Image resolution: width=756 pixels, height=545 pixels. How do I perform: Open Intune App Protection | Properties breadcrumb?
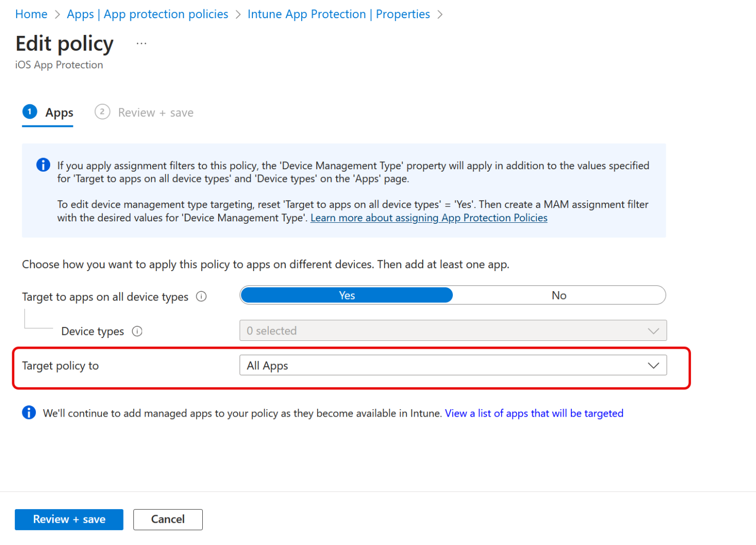click(x=339, y=14)
